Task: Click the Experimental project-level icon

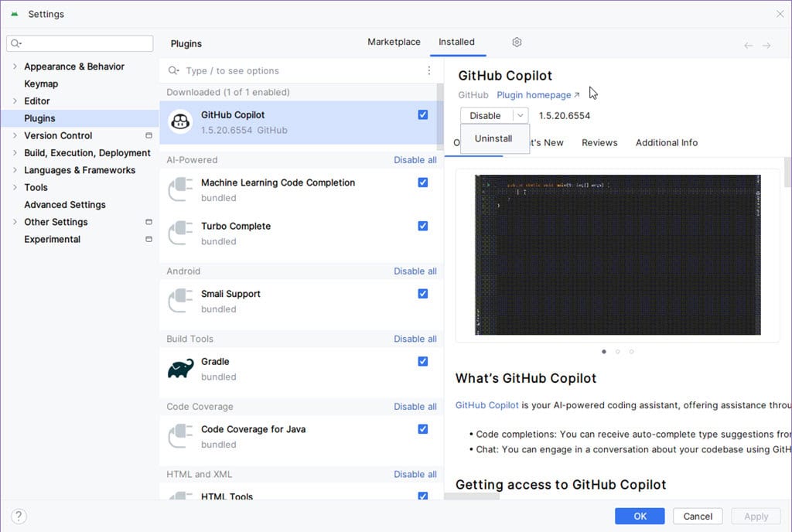Action: coord(148,239)
